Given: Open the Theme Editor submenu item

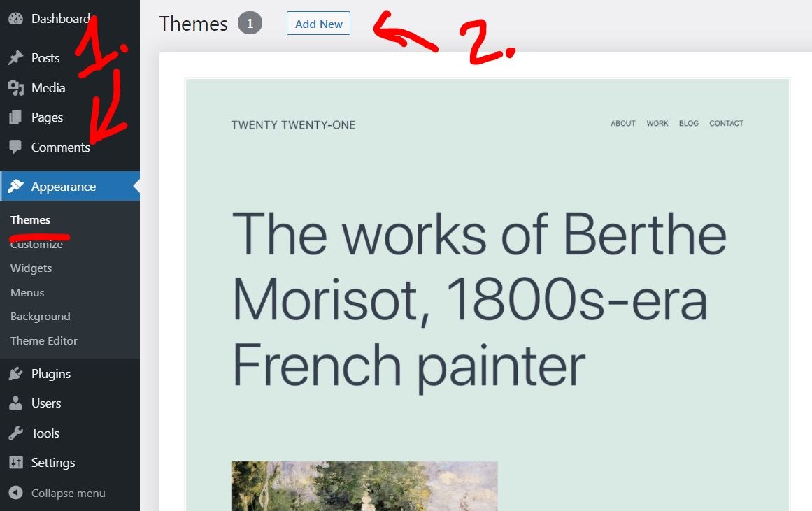Looking at the screenshot, I should 43,341.
